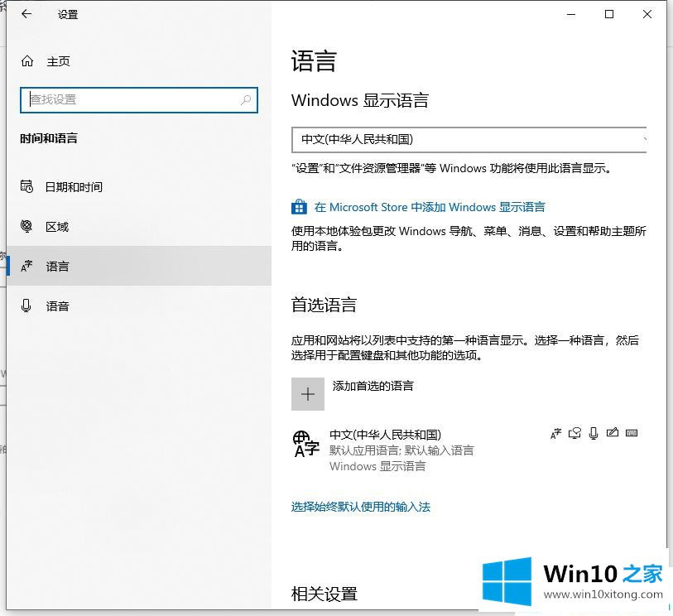673x616 pixels.
Task: Select 语言 in sidebar
Action: point(138,266)
